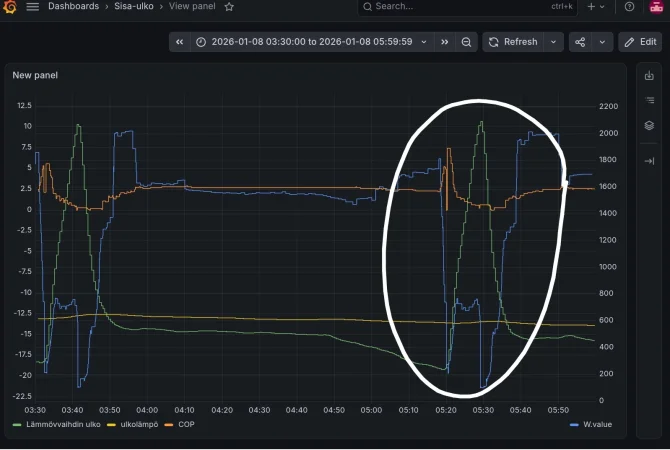Viewport: 670px width, 450px height.
Task: Open Dashboards breadcrumb link
Action: [73, 6]
